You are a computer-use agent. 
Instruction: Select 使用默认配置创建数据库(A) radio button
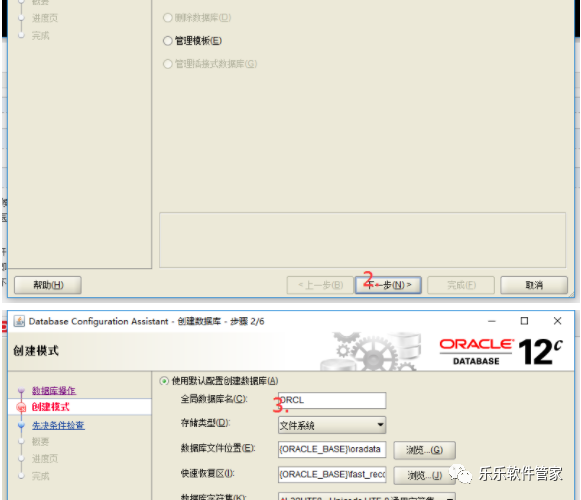(164, 381)
